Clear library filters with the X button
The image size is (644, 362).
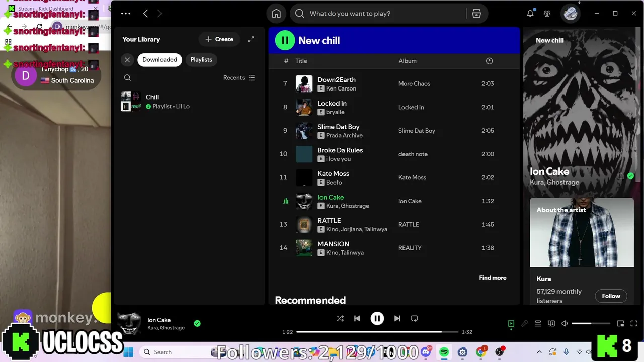coord(127,60)
